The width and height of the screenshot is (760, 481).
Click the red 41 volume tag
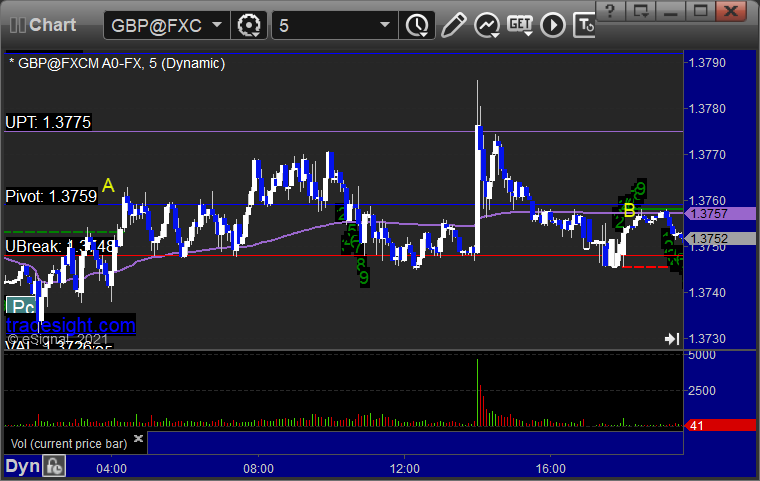coord(721,426)
